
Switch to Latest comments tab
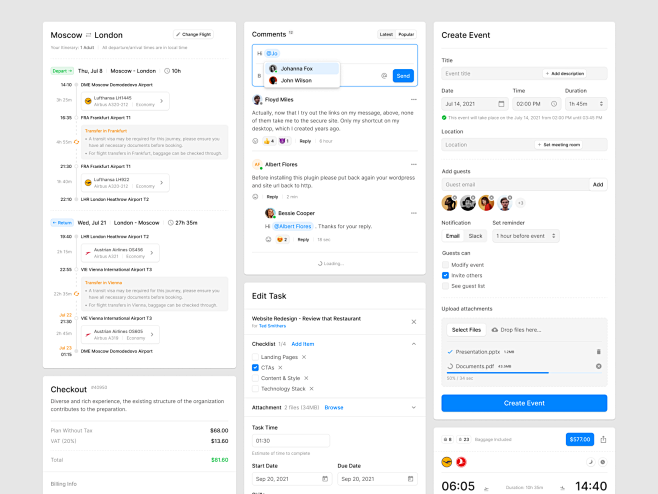386,34
